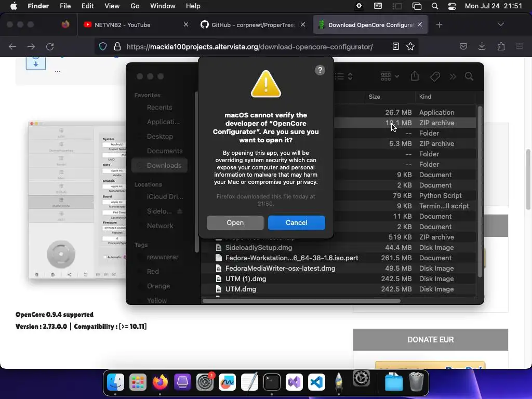532x399 pixels.
Task: Select Network in the Finder sidebar
Action: 159,225
